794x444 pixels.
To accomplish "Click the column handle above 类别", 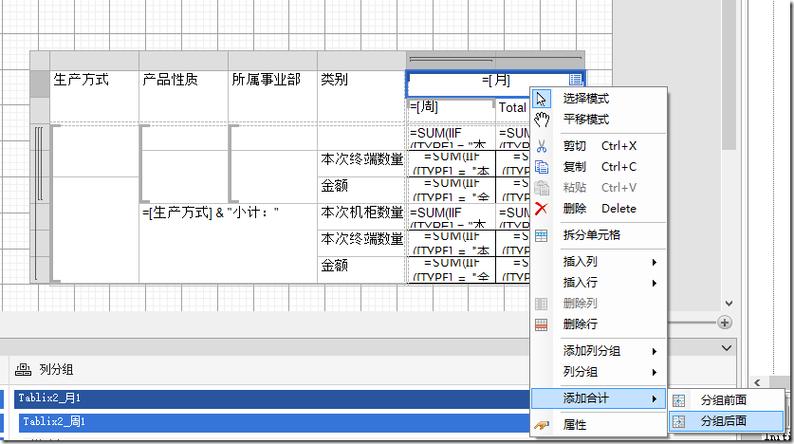I will click(362, 60).
